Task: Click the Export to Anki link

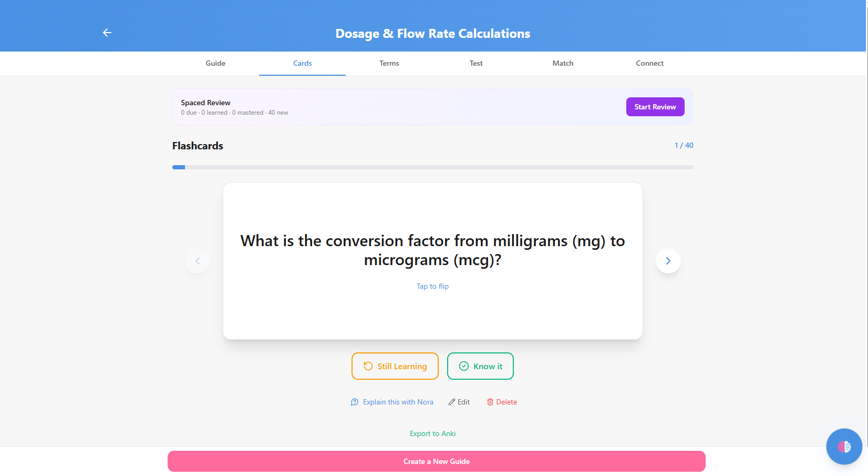Action: click(x=432, y=433)
